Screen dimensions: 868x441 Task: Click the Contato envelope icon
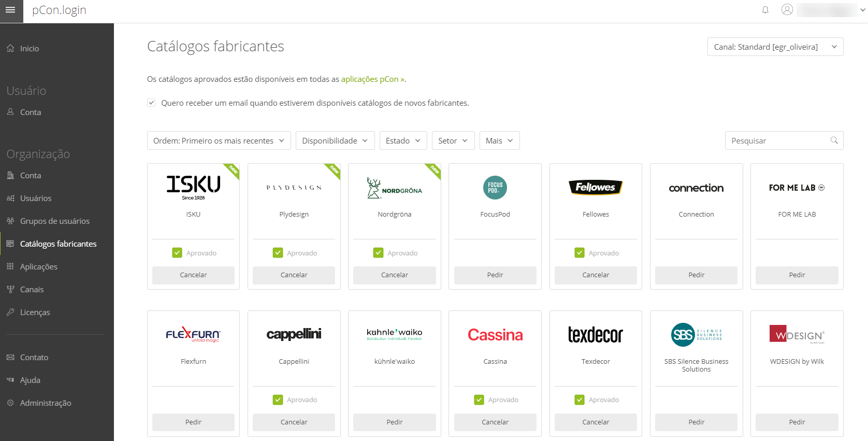click(x=10, y=357)
